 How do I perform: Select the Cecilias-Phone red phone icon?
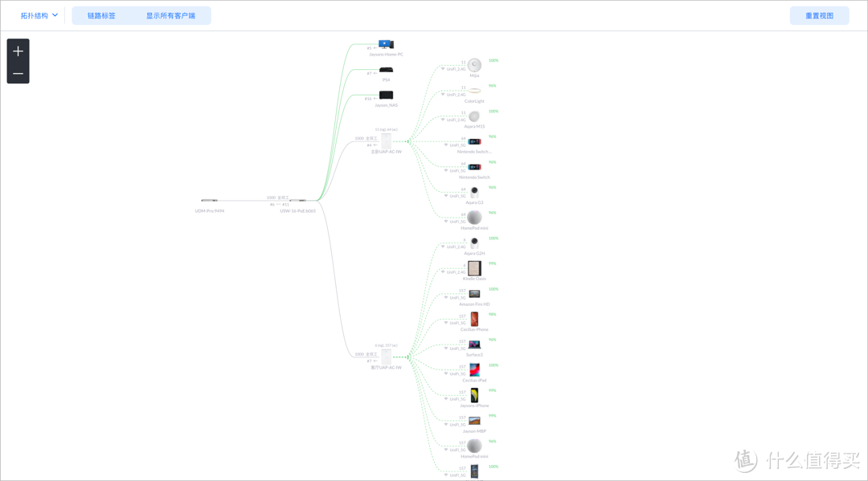[x=474, y=319]
